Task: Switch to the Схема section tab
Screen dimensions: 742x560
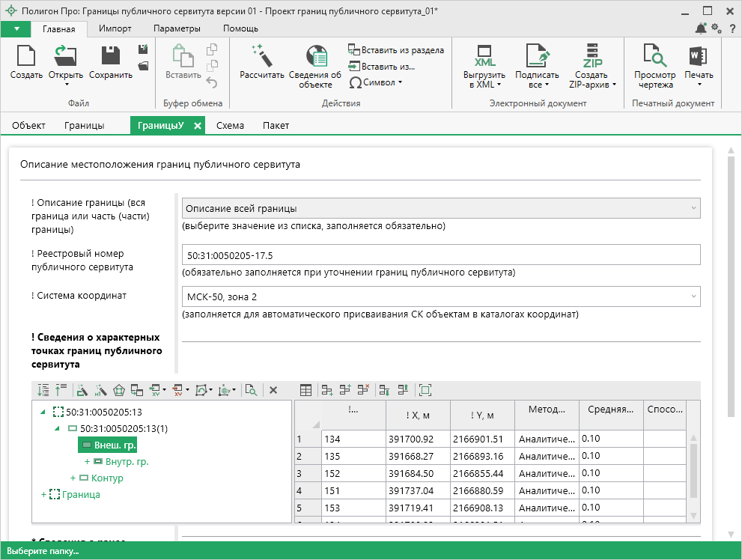Action: 230,126
